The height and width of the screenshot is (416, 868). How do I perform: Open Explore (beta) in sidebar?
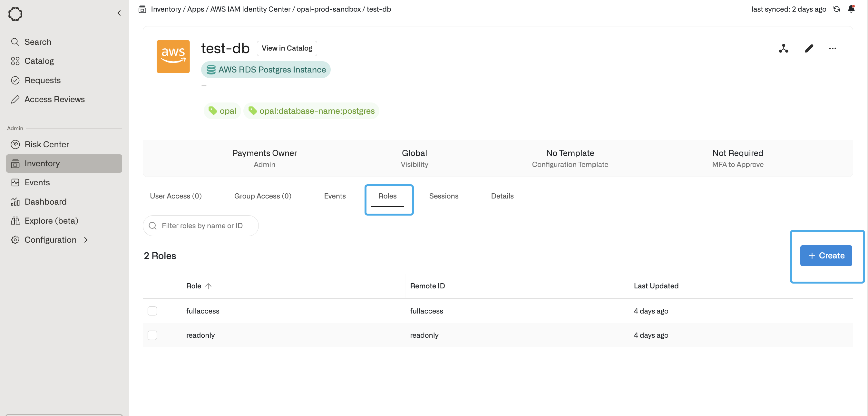click(x=51, y=221)
